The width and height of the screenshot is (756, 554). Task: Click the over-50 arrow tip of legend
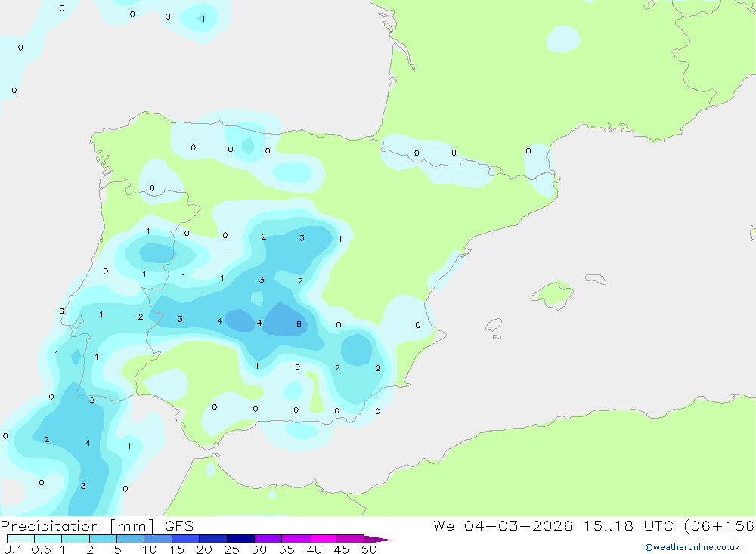coord(378,540)
